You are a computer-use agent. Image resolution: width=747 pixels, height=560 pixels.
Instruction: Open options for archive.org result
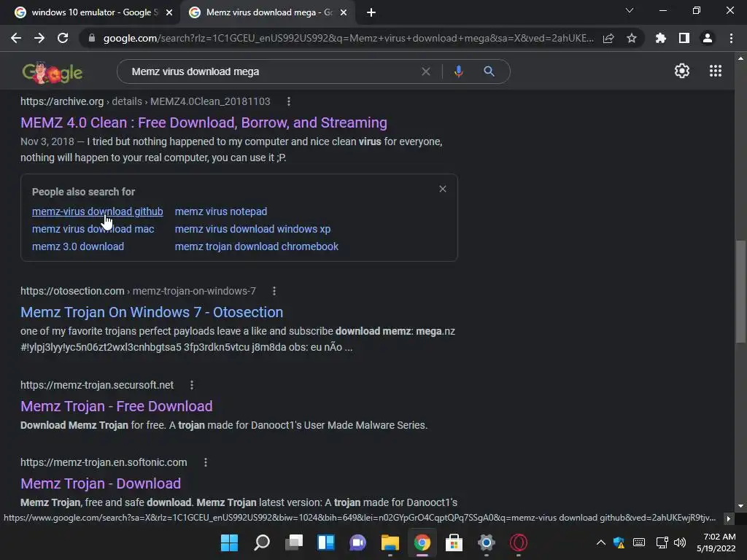[x=289, y=101]
